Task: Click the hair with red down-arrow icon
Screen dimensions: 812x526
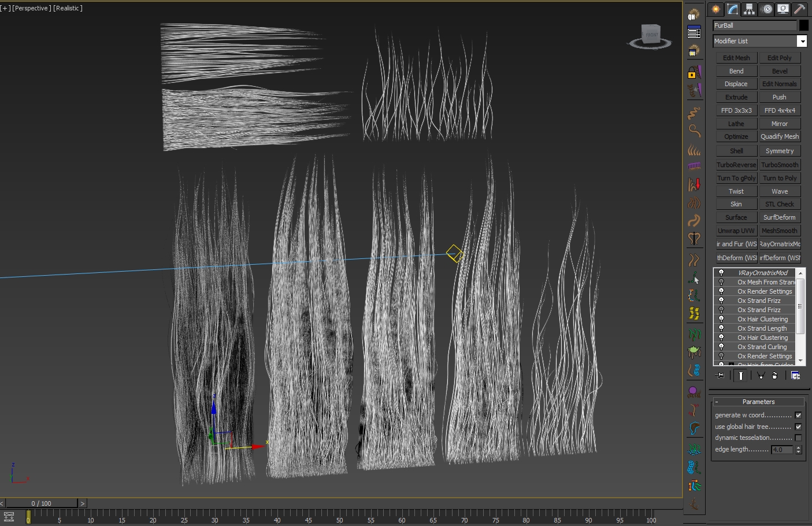Action: 694,184
